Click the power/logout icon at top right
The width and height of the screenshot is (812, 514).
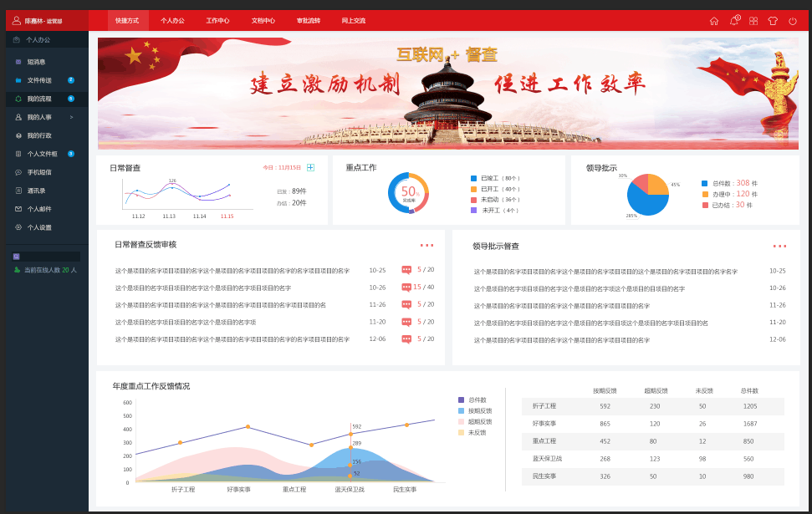pyautogui.click(x=793, y=20)
